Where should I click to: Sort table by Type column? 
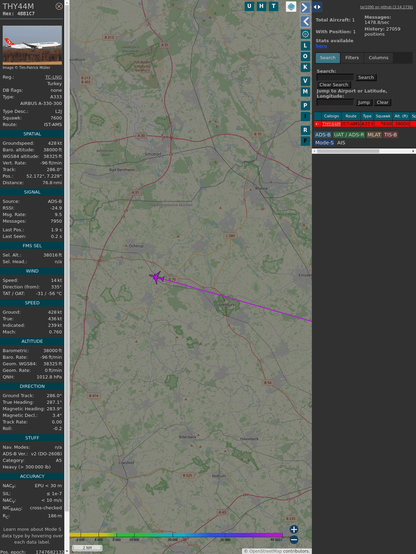pyautogui.click(x=367, y=116)
